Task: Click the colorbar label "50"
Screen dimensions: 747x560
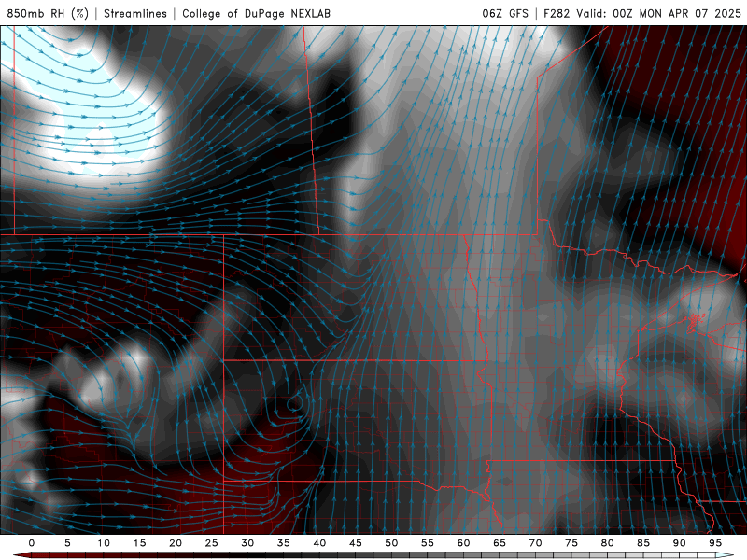Action: [391, 543]
